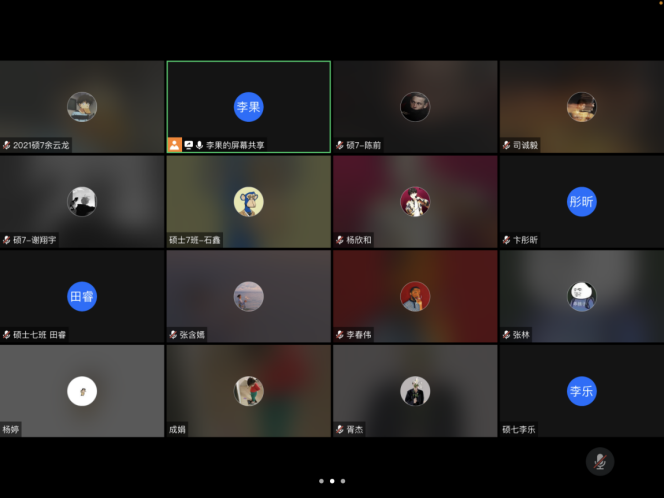The height and width of the screenshot is (499, 665).
Task: Click the blue 田睿 avatar circle
Action: click(82, 296)
